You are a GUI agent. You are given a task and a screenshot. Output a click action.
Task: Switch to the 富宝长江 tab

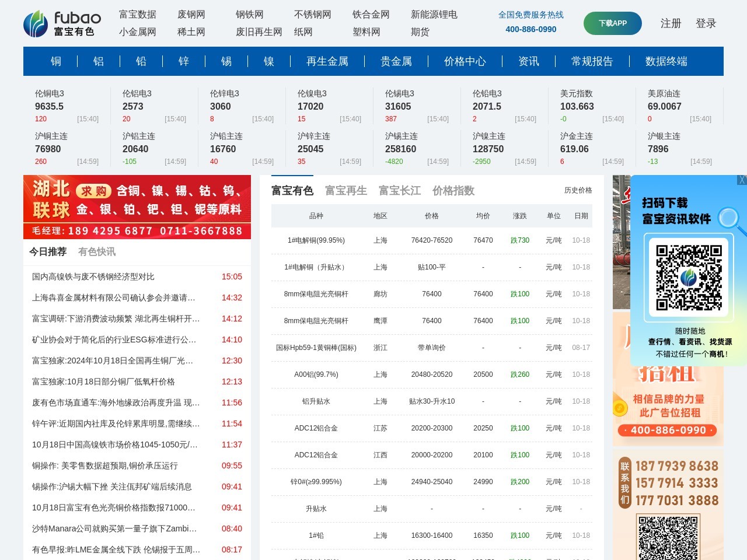coord(399,191)
